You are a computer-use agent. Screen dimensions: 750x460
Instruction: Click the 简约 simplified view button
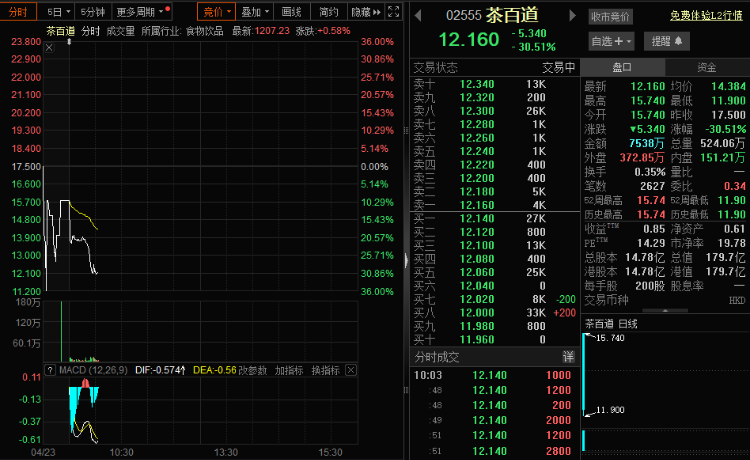coord(329,12)
